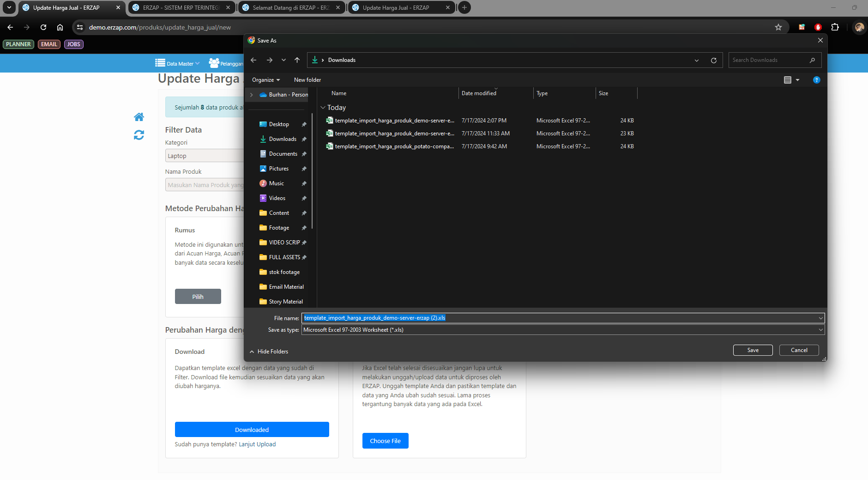This screenshot has height=480, width=868.
Task: Cancel the Save As dialog
Action: [x=799, y=350]
